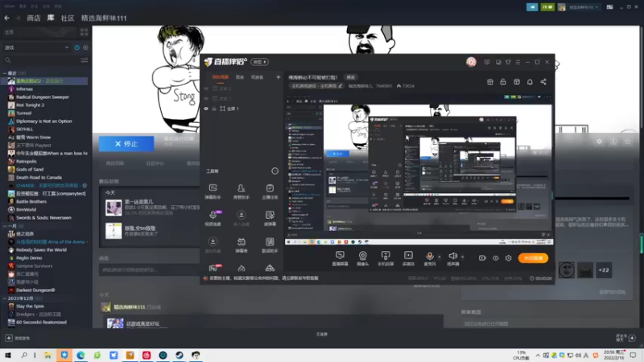Open the arrow next to 麦克风
Viewport: 644px width, 362px height.
point(440,257)
